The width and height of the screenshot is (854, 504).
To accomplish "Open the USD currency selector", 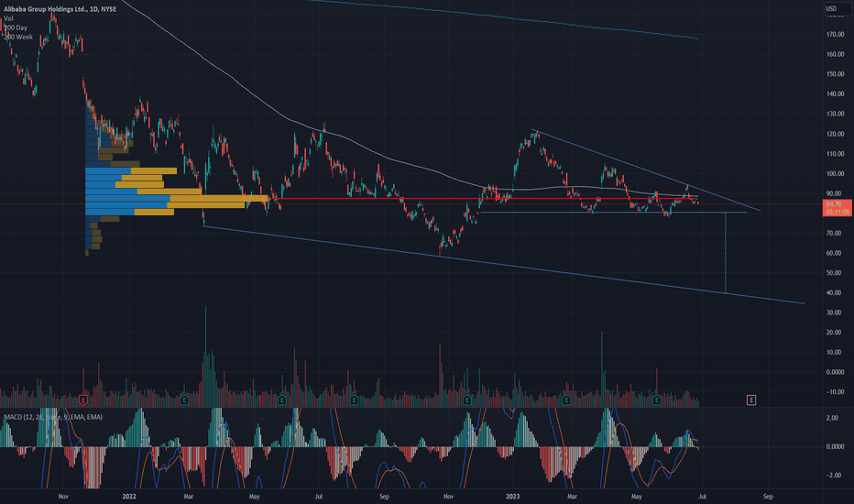I will coord(837,8).
